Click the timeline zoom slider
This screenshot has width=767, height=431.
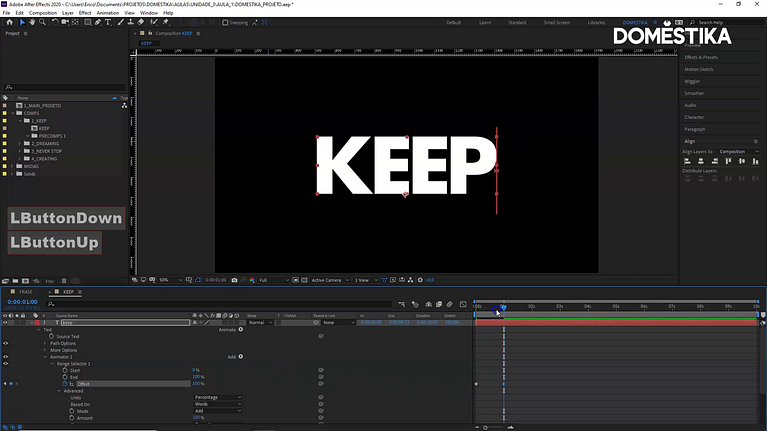coord(486,428)
